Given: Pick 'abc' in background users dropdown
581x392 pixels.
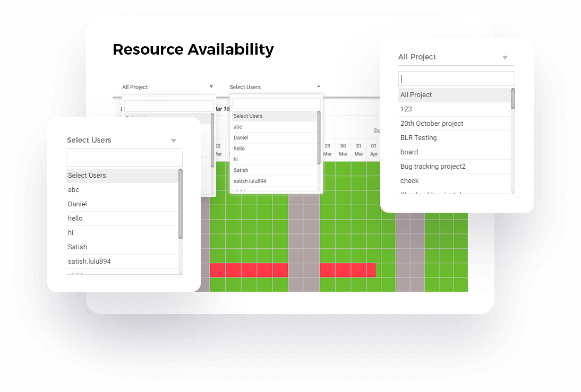Looking at the screenshot, I should [x=275, y=127].
